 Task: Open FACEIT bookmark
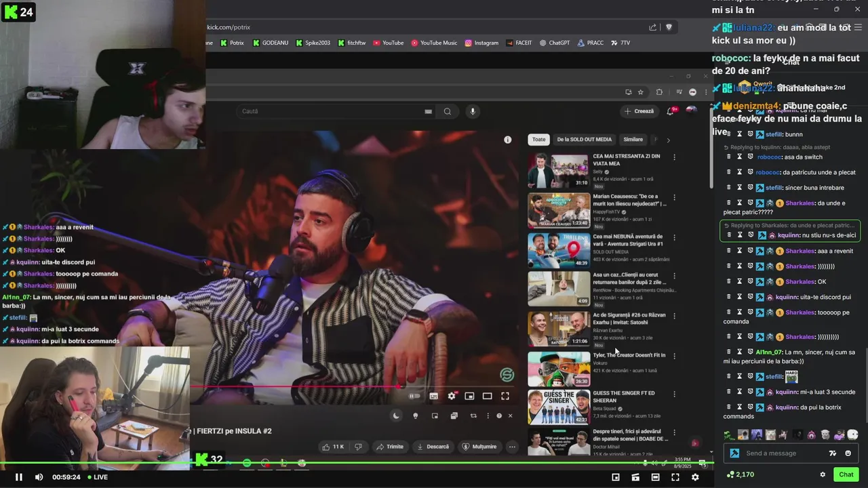pyautogui.click(x=519, y=43)
